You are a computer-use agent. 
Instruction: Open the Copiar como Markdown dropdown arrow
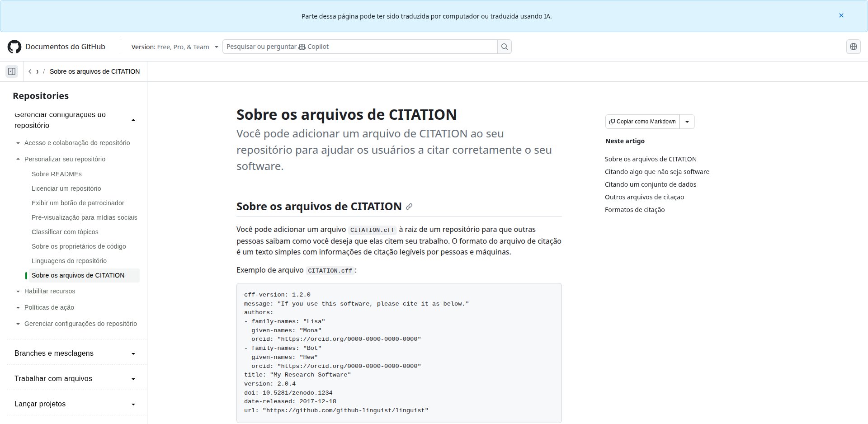point(687,122)
